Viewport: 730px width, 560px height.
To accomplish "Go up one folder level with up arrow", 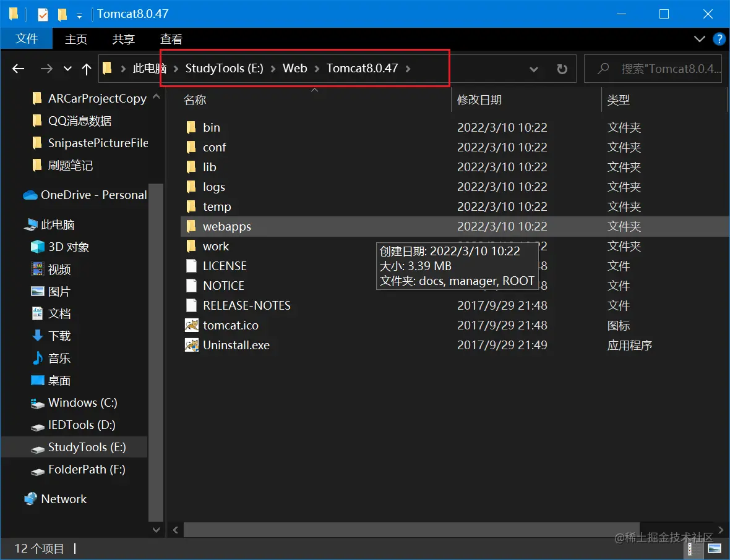I will pyautogui.click(x=86, y=69).
